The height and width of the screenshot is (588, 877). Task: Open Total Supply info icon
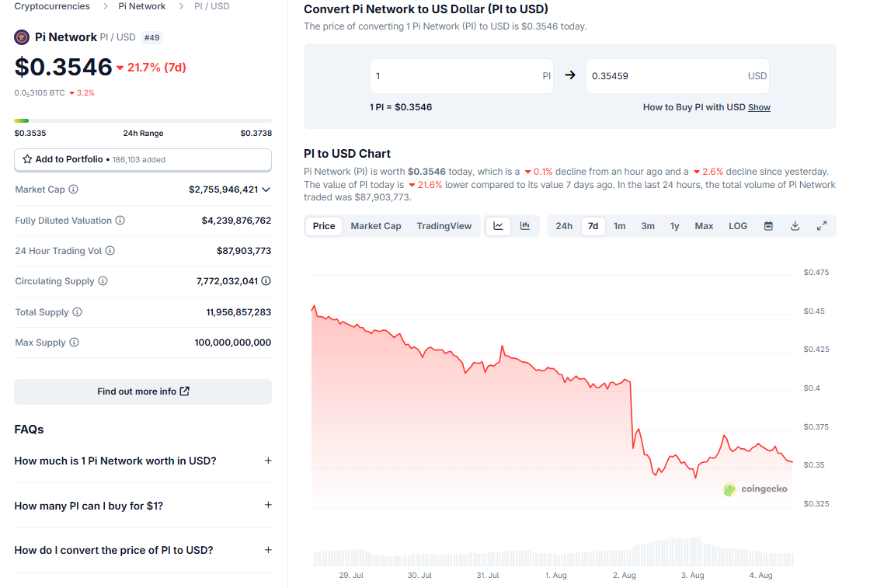(77, 312)
